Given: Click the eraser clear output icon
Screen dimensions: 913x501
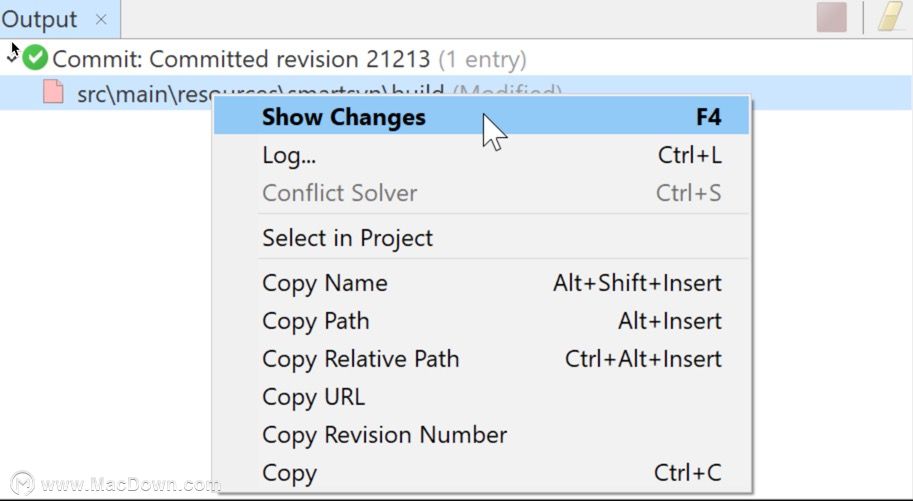Looking at the screenshot, I should (x=890, y=18).
